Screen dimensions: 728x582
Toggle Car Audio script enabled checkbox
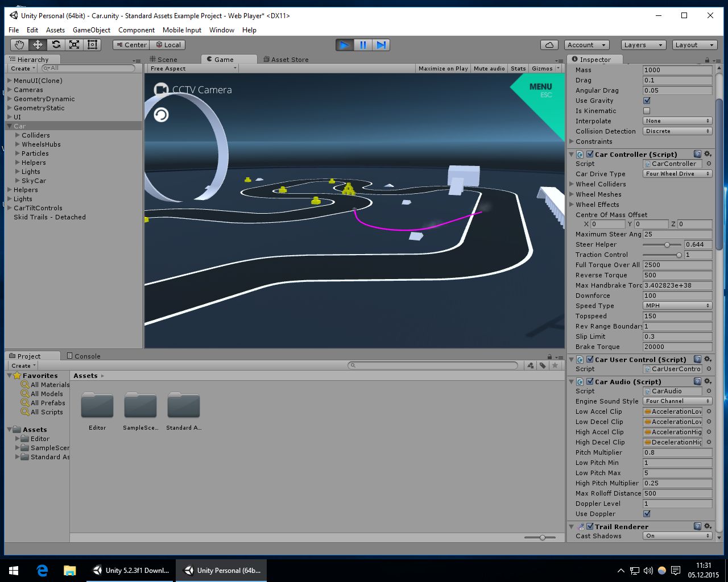tap(590, 381)
